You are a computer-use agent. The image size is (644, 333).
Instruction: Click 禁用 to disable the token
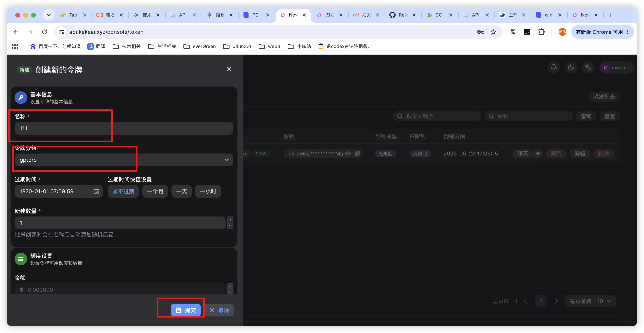pyautogui.click(x=556, y=154)
